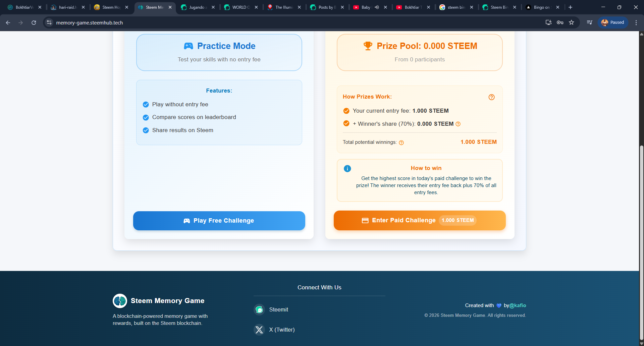
Task: Start the Play Free Challenge
Action: tap(219, 221)
